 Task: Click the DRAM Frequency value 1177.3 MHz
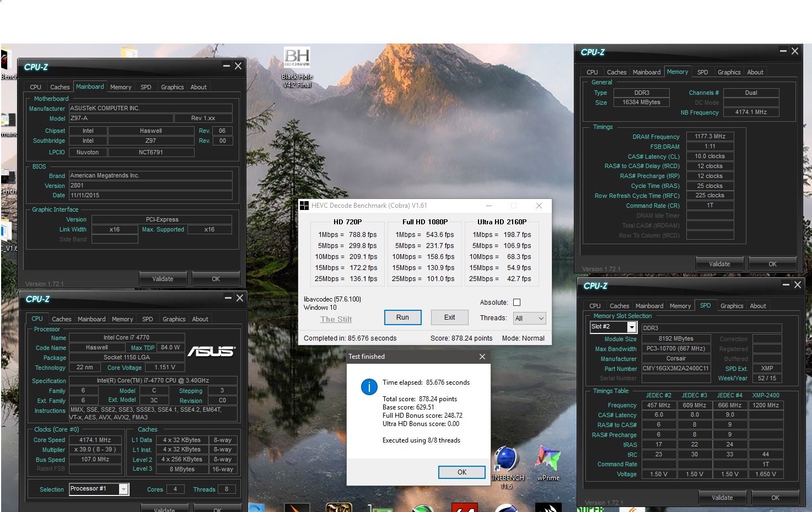[709, 136]
